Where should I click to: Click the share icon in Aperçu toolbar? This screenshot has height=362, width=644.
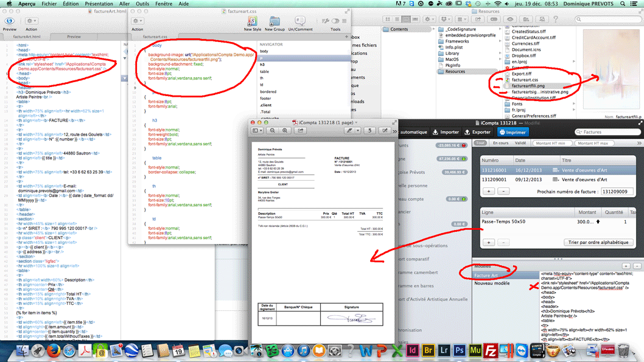click(301, 131)
